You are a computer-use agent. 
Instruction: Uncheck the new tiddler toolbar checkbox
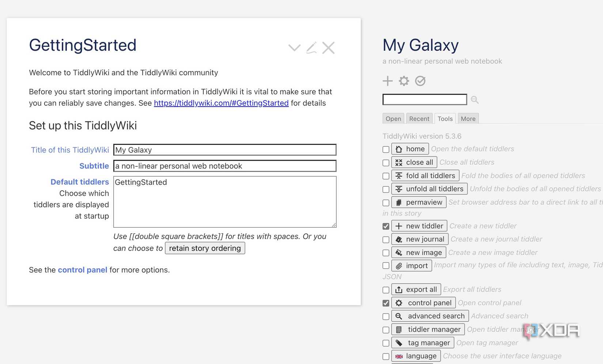click(386, 226)
